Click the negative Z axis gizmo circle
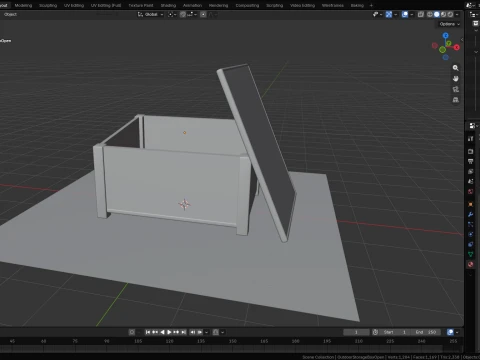The height and width of the screenshot is (360, 480). (x=446, y=57)
